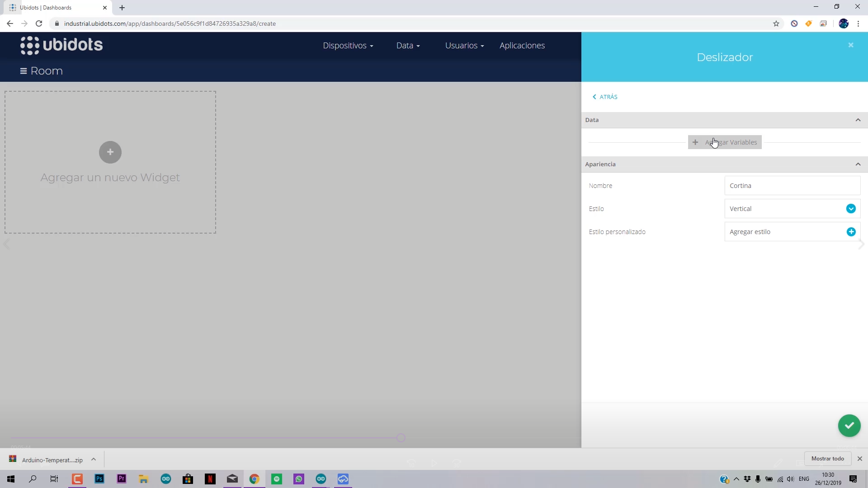Click the cast media icon in Chrome toolbar

click(x=823, y=23)
